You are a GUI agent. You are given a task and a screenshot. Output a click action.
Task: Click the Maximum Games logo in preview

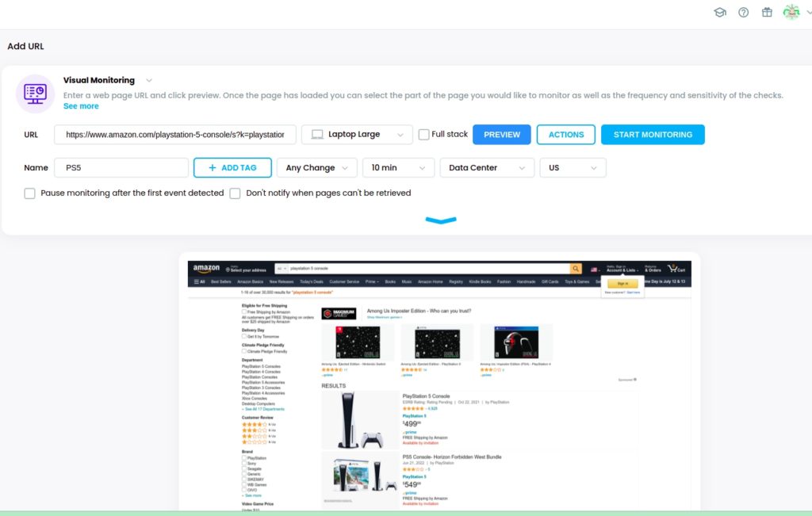pos(339,314)
